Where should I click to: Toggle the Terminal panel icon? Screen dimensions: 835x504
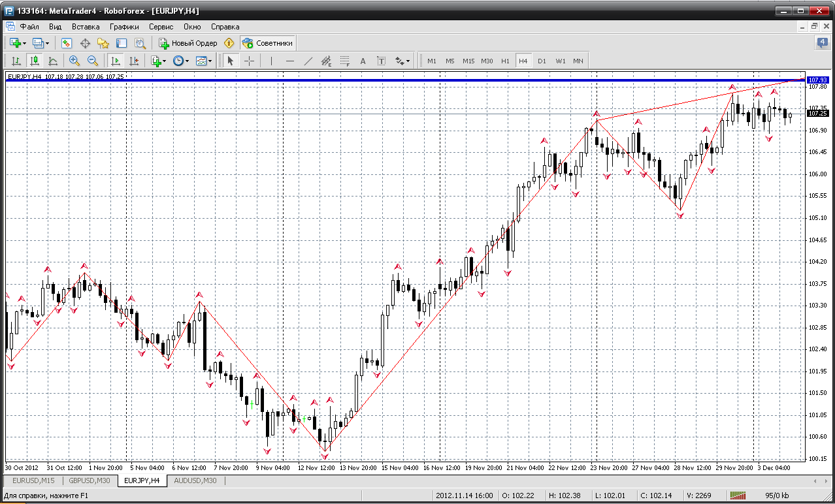pyautogui.click(x=122, y=43)
